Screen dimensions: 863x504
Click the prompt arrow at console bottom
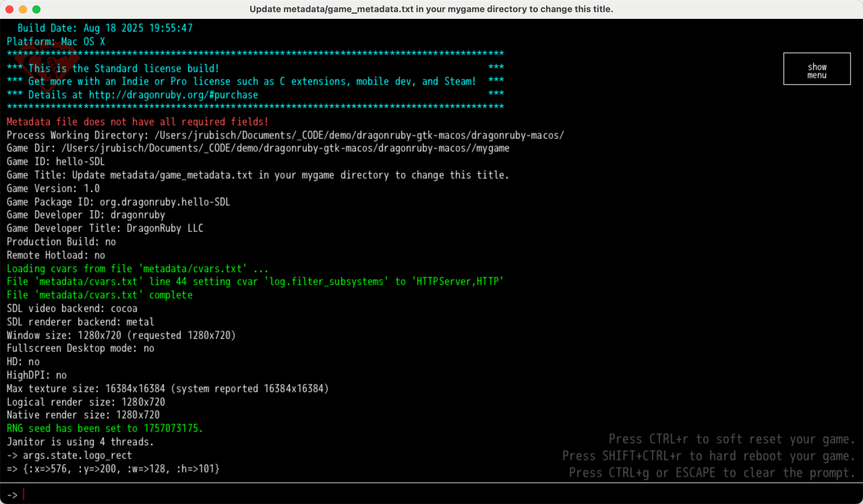click(x=12, y=495)
